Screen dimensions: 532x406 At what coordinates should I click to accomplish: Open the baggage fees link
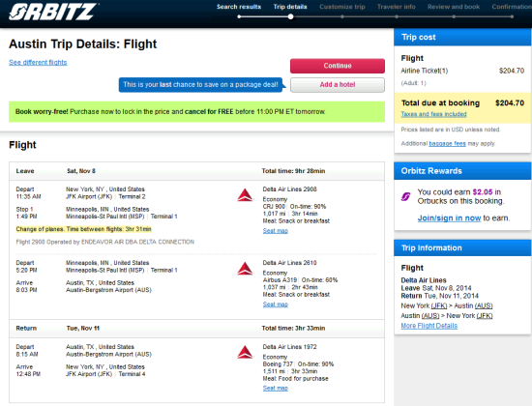[447, 143]
